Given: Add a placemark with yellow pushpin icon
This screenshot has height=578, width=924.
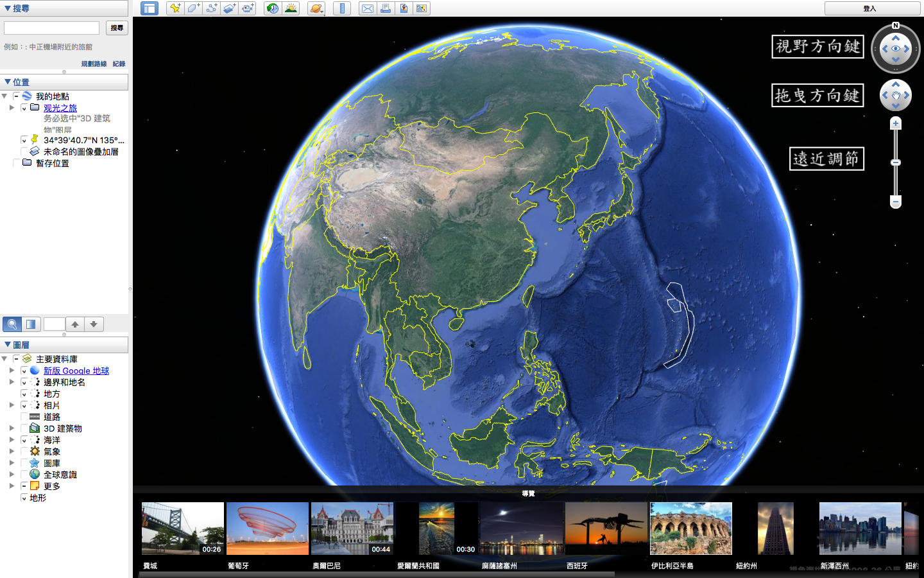Looking at the screenshot, I should (175, 8).
